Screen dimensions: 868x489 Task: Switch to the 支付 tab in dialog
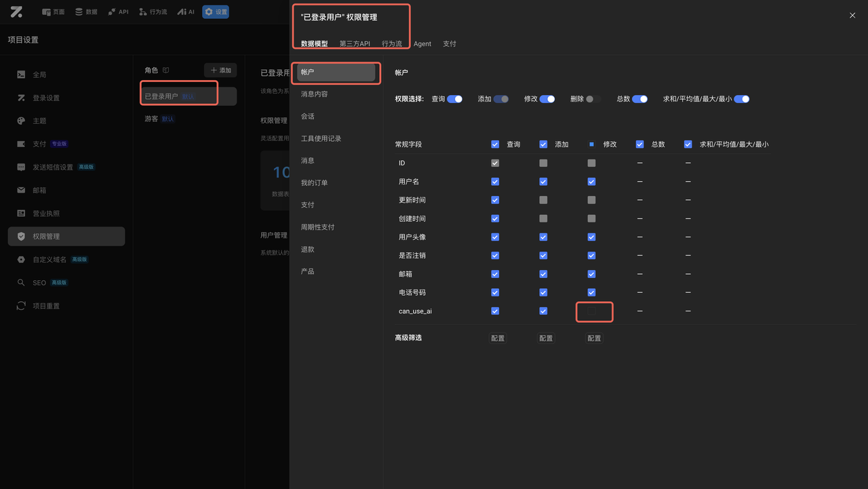pos(450,43)
